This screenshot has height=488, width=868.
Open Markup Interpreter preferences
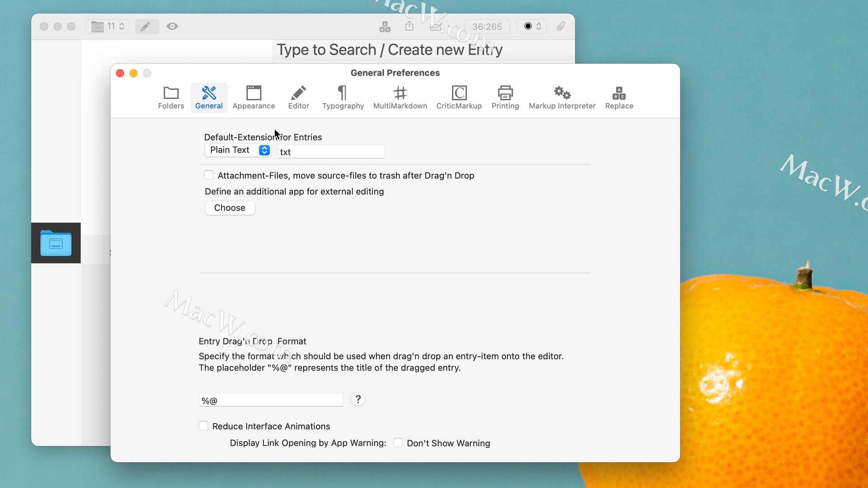tap(562, 98)
